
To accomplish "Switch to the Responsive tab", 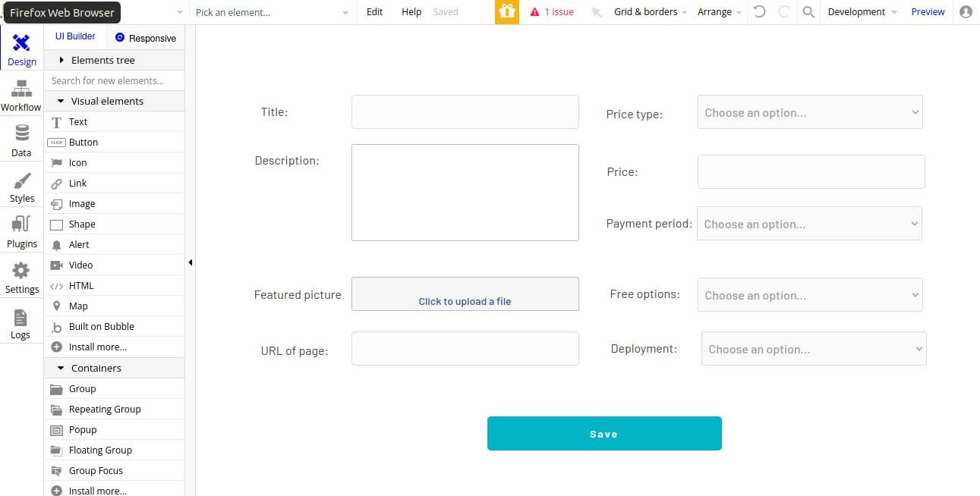I will [x=146, y=38].
